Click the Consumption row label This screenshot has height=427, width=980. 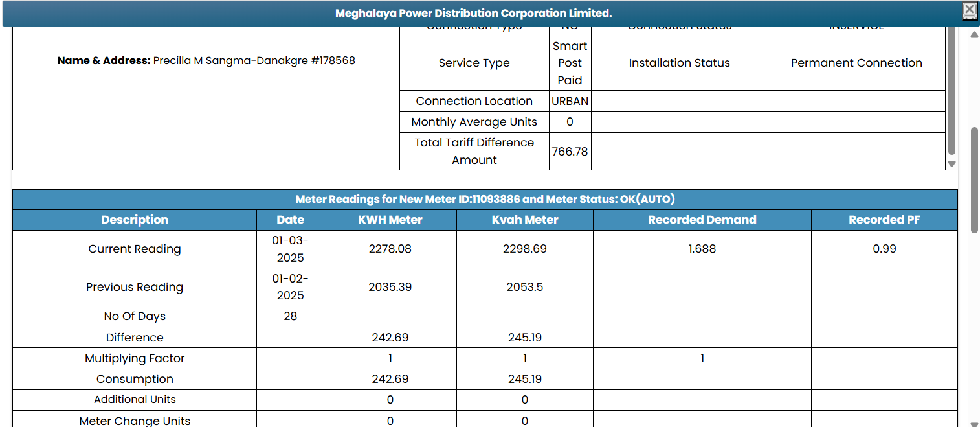click(x=135, y=379)
